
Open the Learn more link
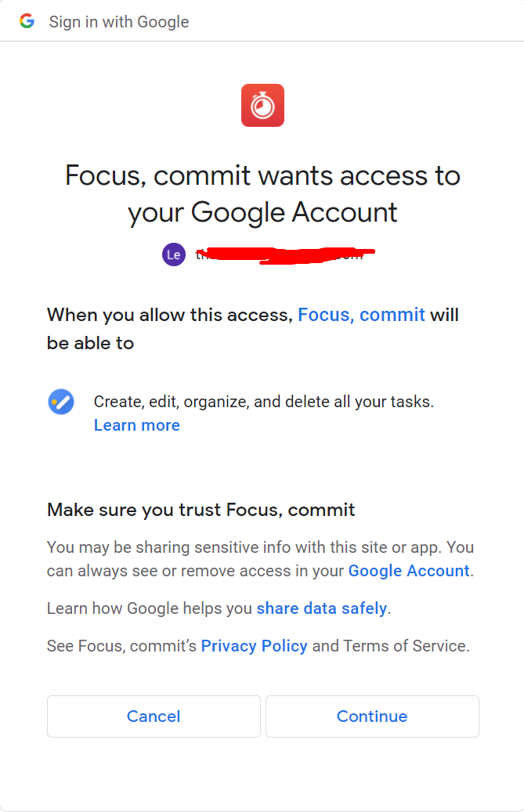(x=137, y=425)
